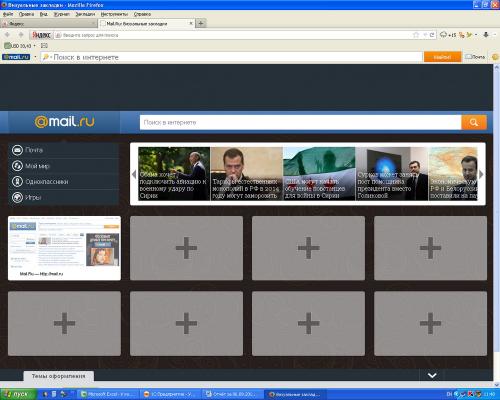Image resolution: width=500 pixels, height=400 pixels.
Task: Open the США news about training rebels
Action: (319, 174)
